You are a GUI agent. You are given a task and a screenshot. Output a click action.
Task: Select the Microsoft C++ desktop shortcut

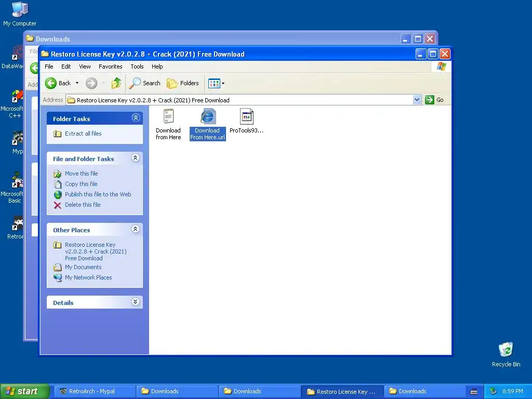click(12, 104)
